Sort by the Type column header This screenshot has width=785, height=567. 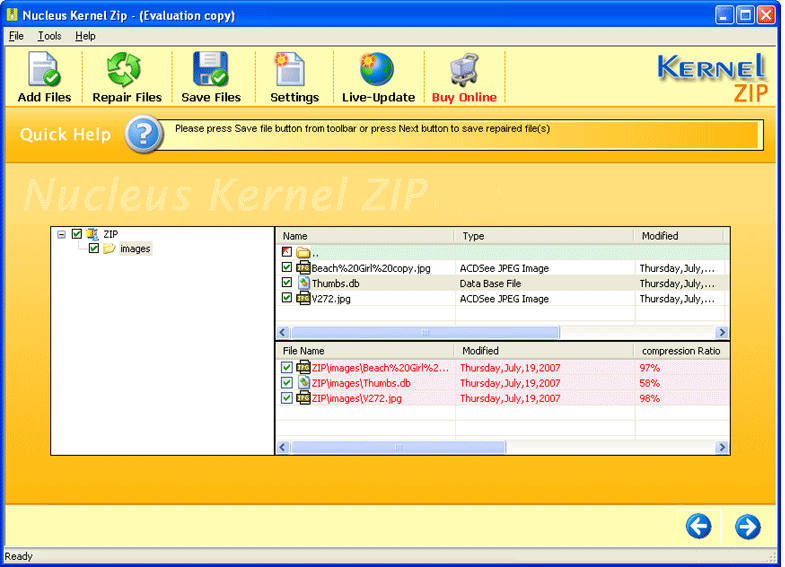[x=544, y=236]
